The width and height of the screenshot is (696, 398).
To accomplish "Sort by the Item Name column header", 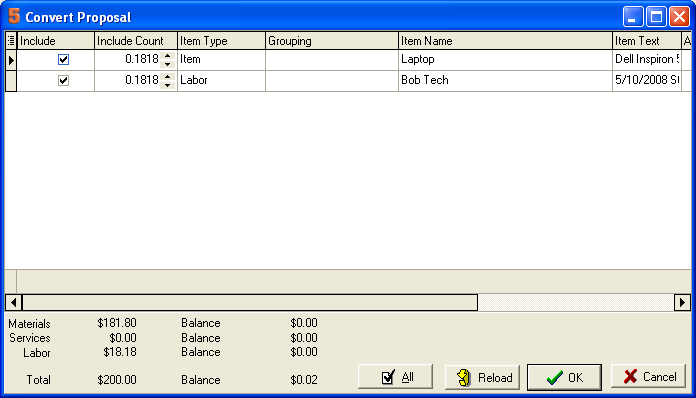I will [x=505, y=41].
